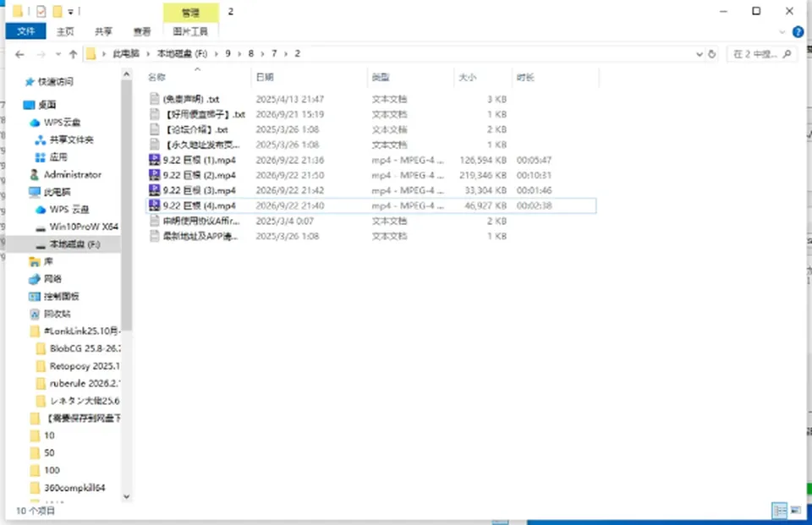The image size is (812, 525).
Task: Open the 图片工具 ribbon tab
Action: click(190, 31)
